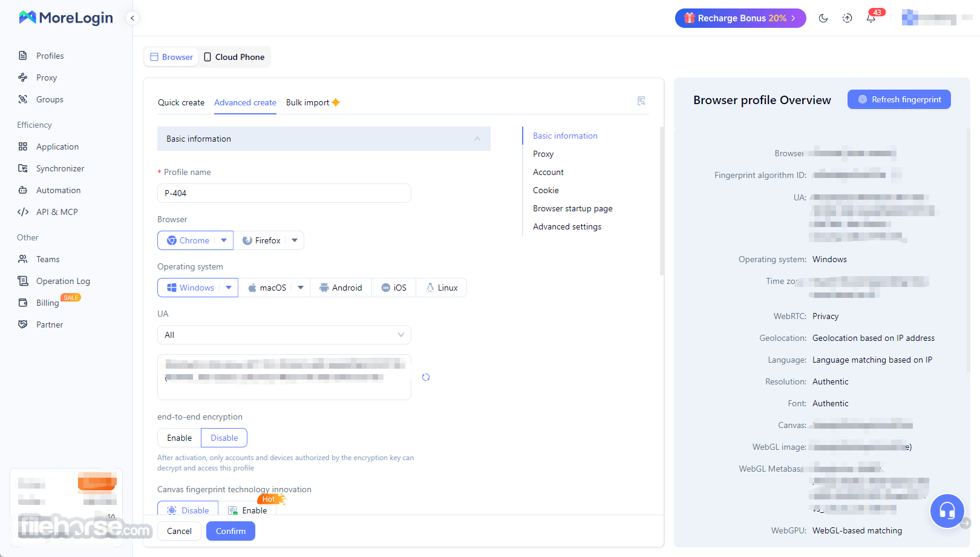This screenshot has width=980, height=557.
Task: Enable end-to-end encryption
Action: coord(180,438)
